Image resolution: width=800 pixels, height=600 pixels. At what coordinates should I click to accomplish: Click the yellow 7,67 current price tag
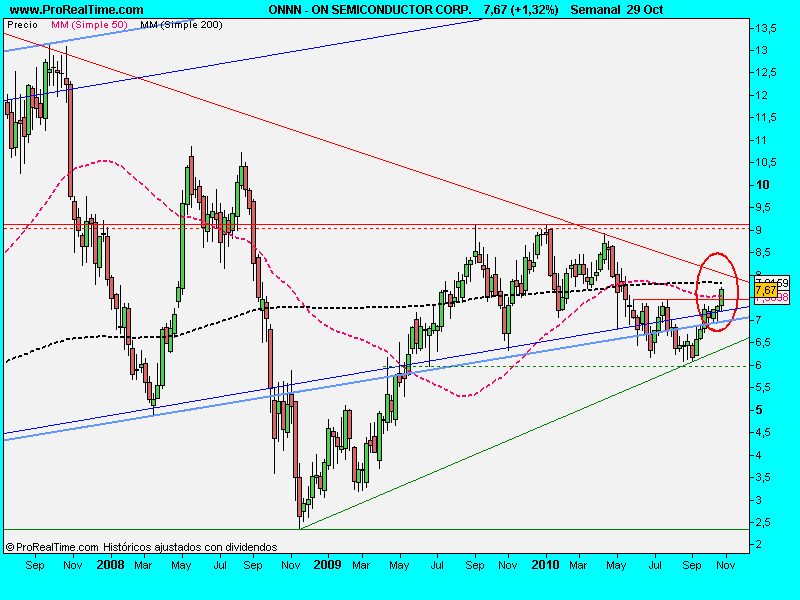(x=766, y=290)
